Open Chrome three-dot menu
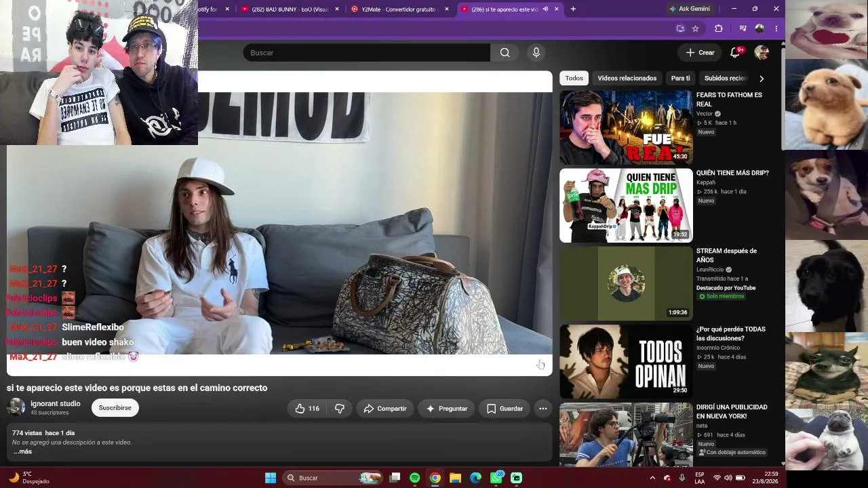Image resolution: width=868 pixels, height=488 pixels. 776,28
